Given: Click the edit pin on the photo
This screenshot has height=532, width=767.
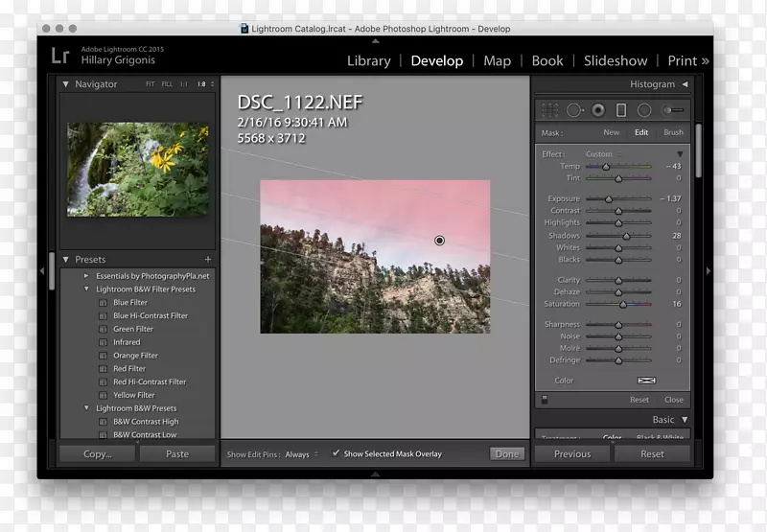Looking at the screenshot, I should (x=439, y=241).
